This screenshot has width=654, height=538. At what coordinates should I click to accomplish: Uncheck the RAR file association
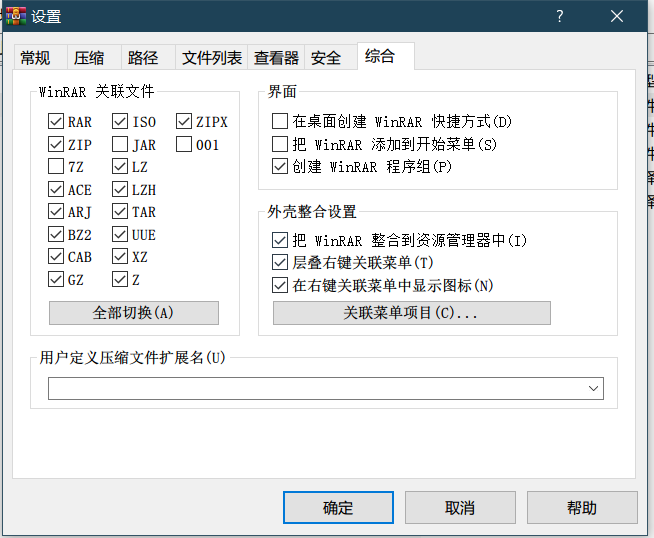point(56,121)
